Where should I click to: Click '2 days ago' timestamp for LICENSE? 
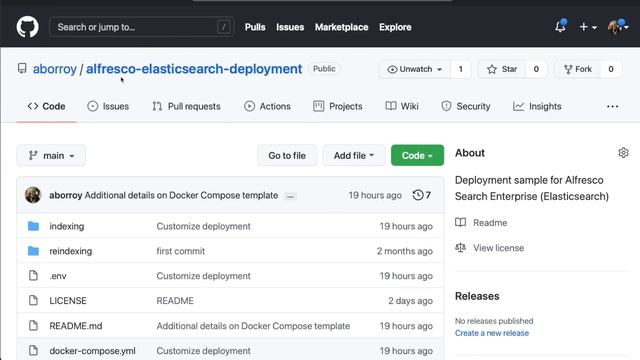pos(410,301)
